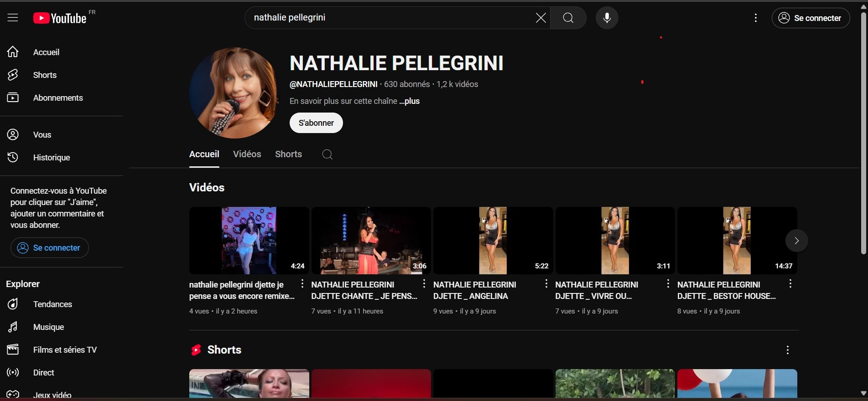Open options menu for DJETTE CHANTE video

[x=424, y=284]
